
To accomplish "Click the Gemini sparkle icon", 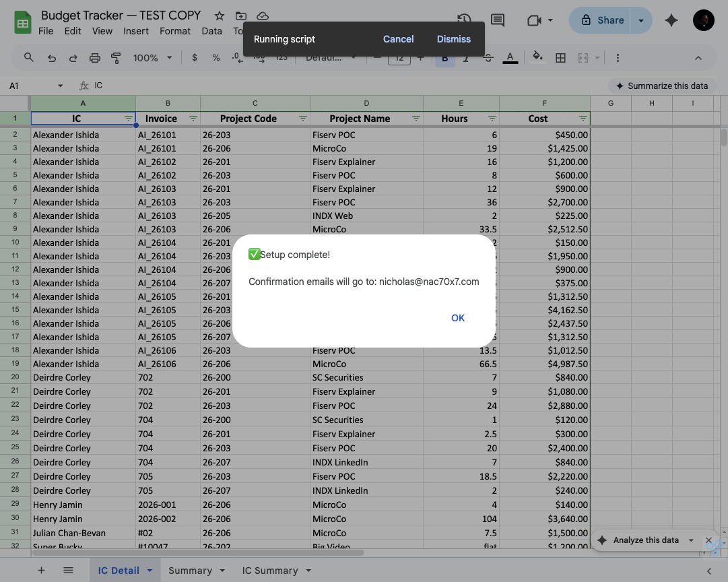I will click(x=671, y=21).
